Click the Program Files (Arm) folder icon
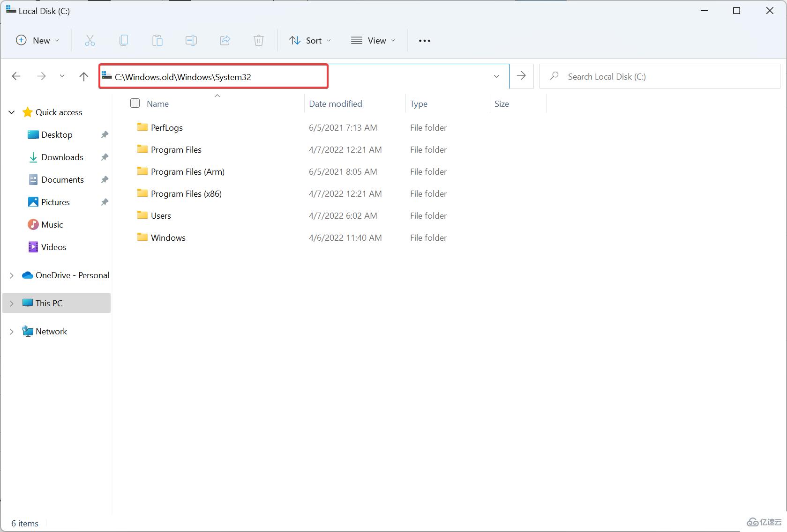Image resolution: width=787 pixels, height=532 pixels. click(x=142, y=171)
